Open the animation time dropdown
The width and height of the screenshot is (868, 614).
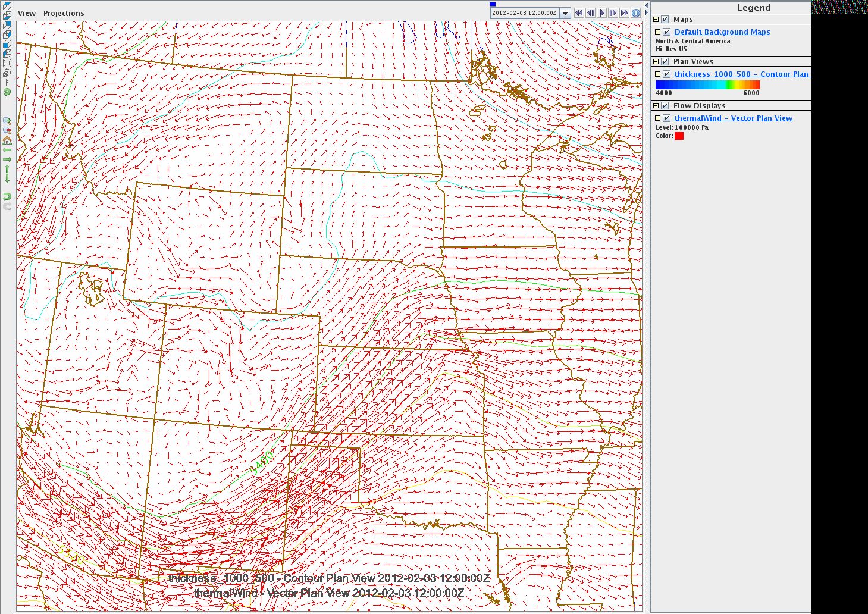tap(565, 13)
